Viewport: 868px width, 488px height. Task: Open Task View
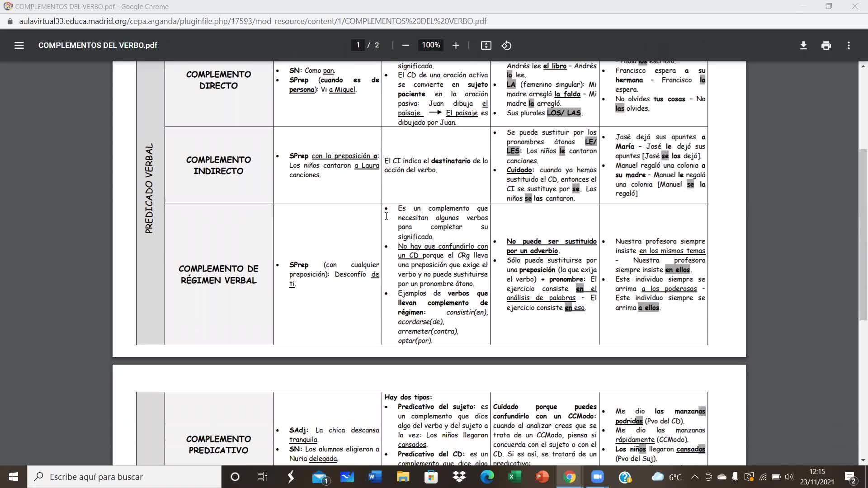click(x=262, y=477)
